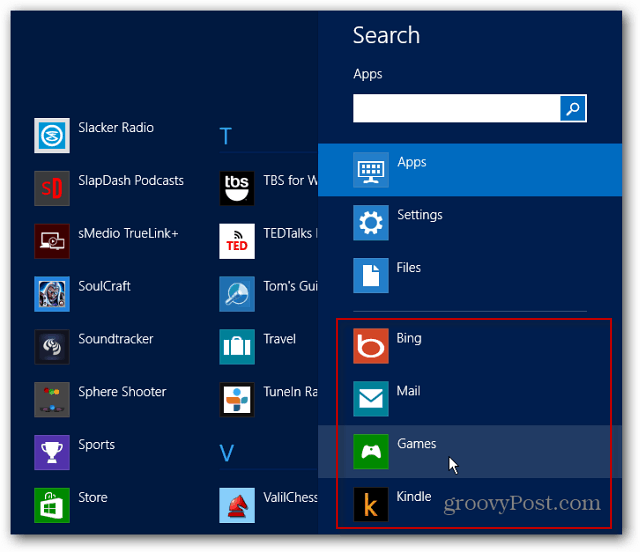
Task: Select the Settings gear icon
Action: coord(371,223)
